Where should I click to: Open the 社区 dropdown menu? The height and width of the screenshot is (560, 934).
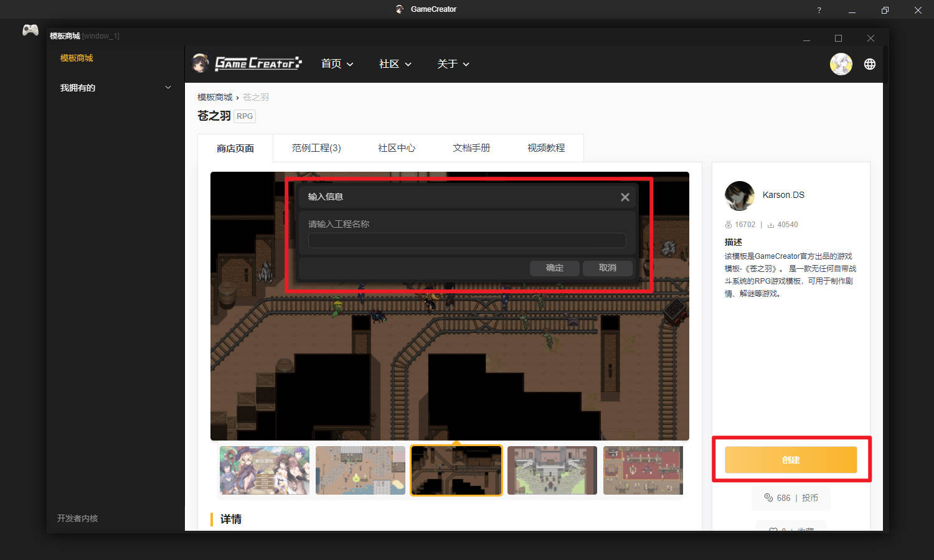[x=395, y=64]
